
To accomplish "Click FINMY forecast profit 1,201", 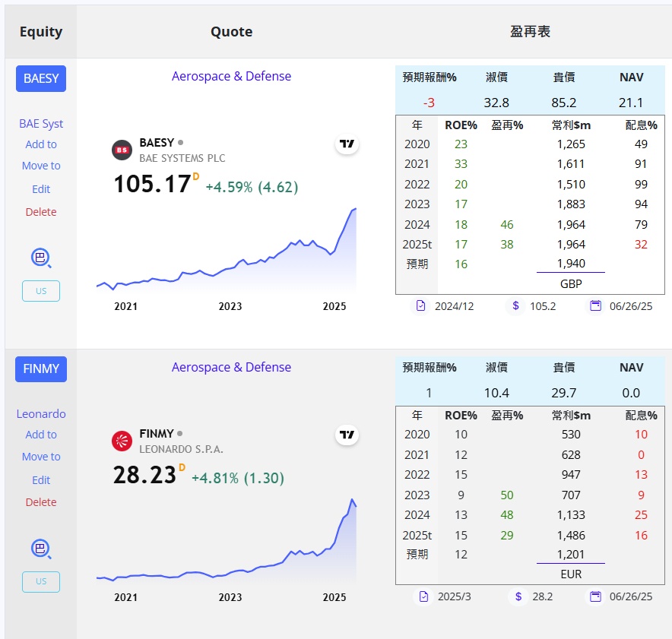I will coord(571,555).
